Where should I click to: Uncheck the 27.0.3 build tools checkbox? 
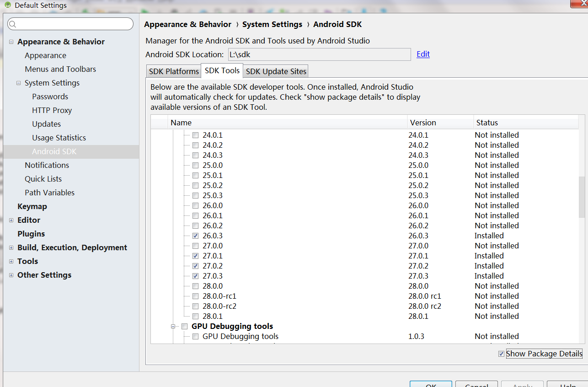tap(195, 276)
